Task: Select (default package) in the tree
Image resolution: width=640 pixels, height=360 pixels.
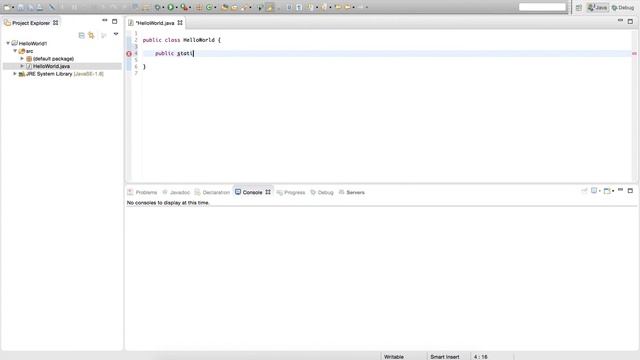Action: 53,59
